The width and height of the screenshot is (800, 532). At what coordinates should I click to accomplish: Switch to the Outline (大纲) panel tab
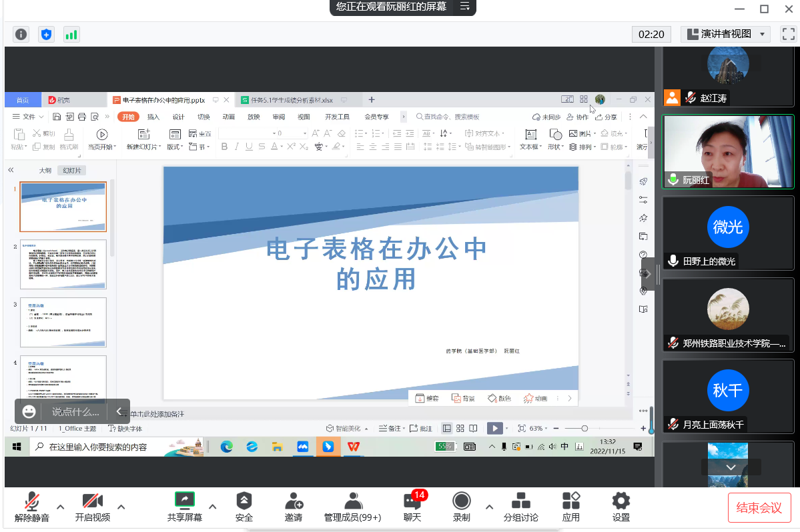pos(45,170)
